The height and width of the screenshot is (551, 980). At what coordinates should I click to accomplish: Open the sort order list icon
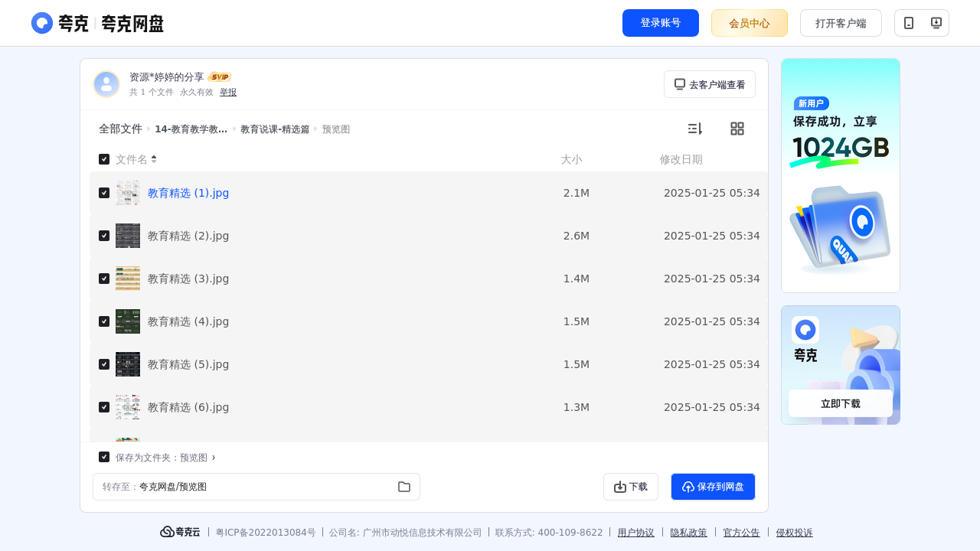click(x=694, y=129)
